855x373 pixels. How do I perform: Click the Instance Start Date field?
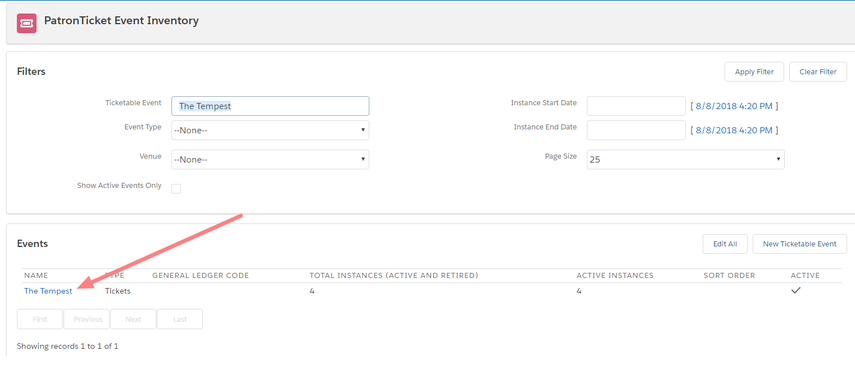coord(636,106)
